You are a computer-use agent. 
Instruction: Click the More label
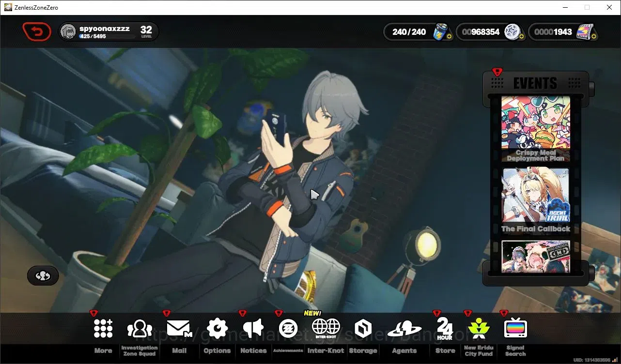point(103,350)
